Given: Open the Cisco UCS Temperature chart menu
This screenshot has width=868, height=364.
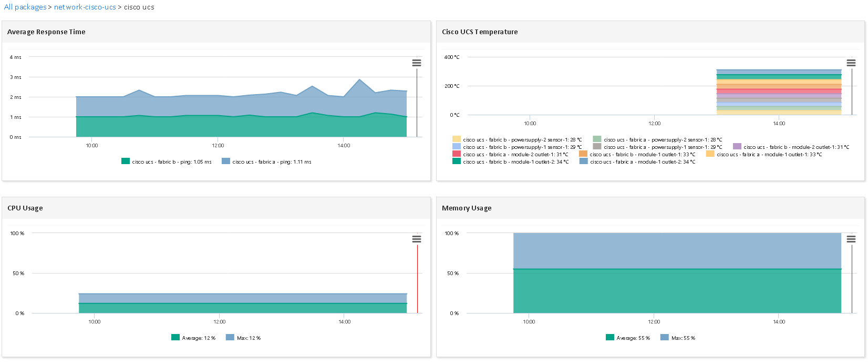Looking at the screenshot, I should click(x=851, y=63).
